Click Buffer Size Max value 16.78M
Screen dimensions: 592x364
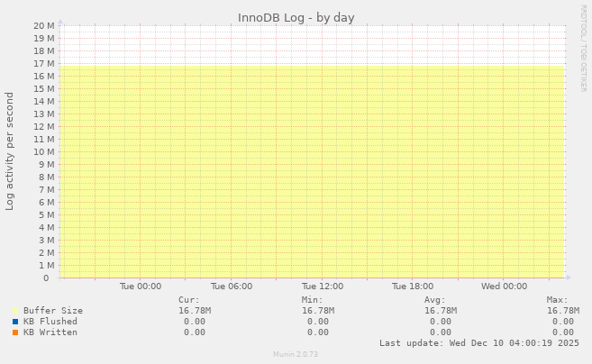[x=563, y=311]
